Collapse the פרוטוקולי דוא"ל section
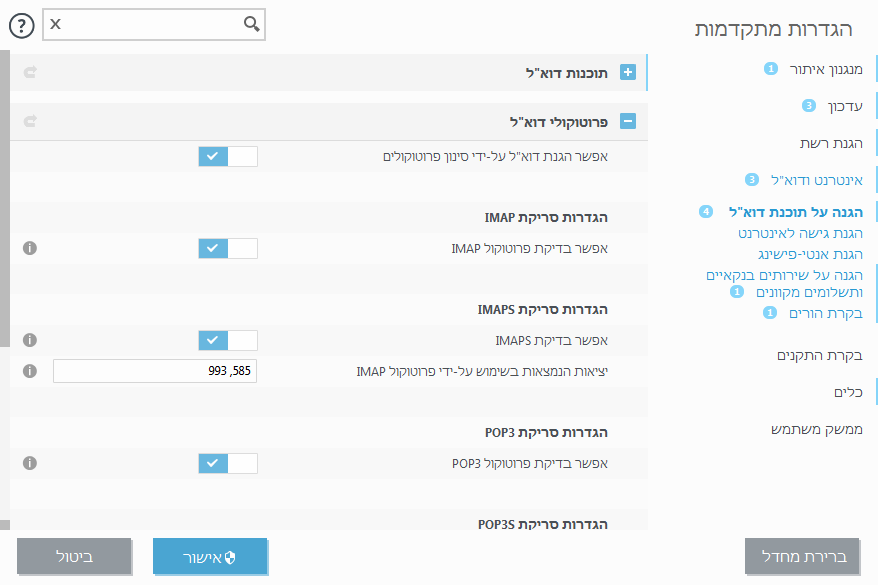The image size is (878, 585). point(628,118)
